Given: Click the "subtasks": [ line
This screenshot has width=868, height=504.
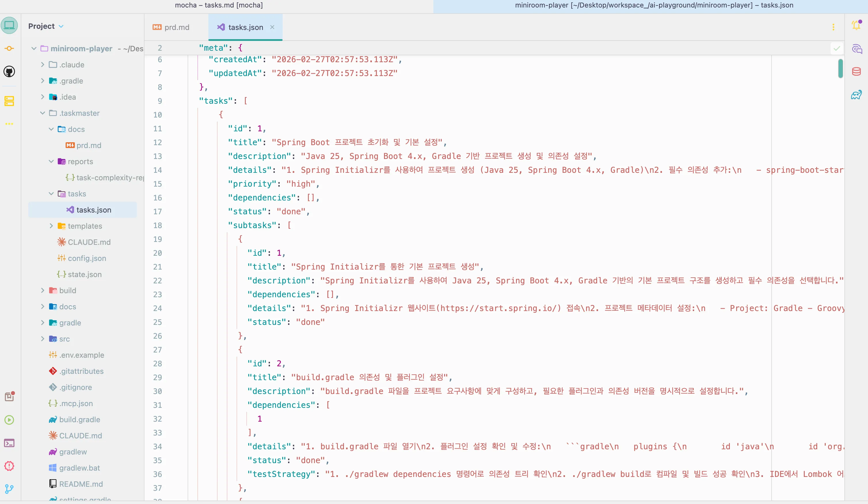Looking at the screenshot, I should tap(260, 225).
